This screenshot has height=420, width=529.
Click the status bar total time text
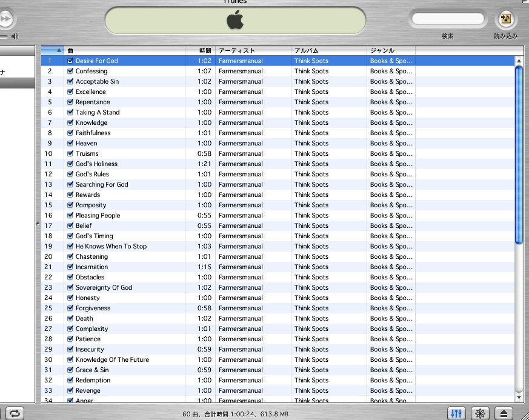(x=236, y=414)
